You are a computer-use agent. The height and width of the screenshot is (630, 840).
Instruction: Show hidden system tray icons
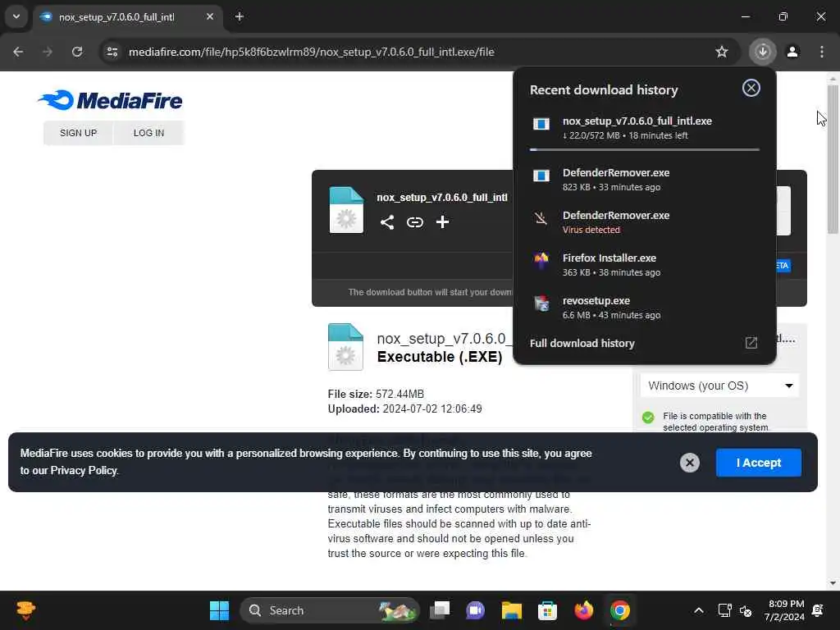(x=699, y=610)
